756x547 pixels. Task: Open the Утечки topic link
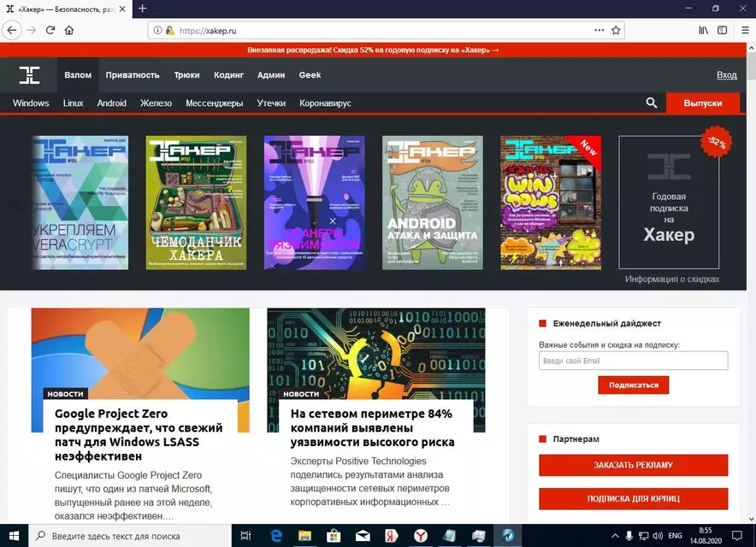271,103
